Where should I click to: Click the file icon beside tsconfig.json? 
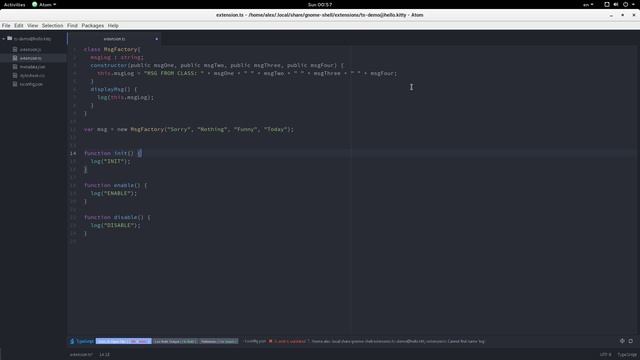(x=15, y=84)
